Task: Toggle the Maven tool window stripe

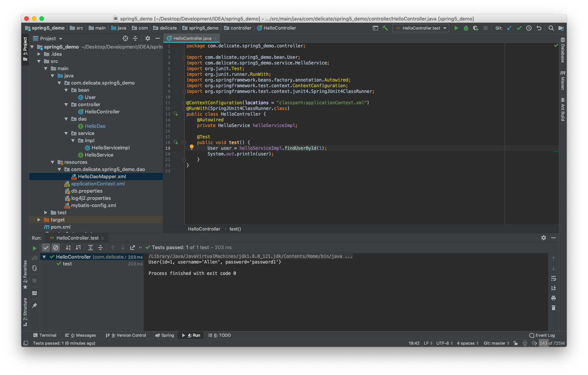Action: [x=563, y=80]
